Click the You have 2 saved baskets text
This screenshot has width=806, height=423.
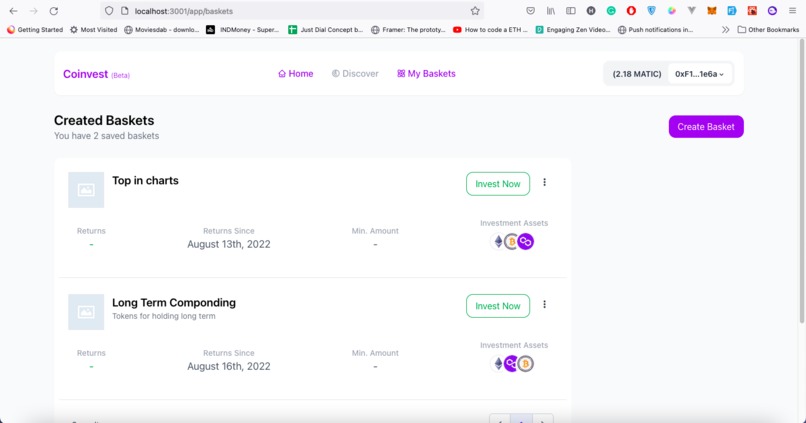coord(106,136)
